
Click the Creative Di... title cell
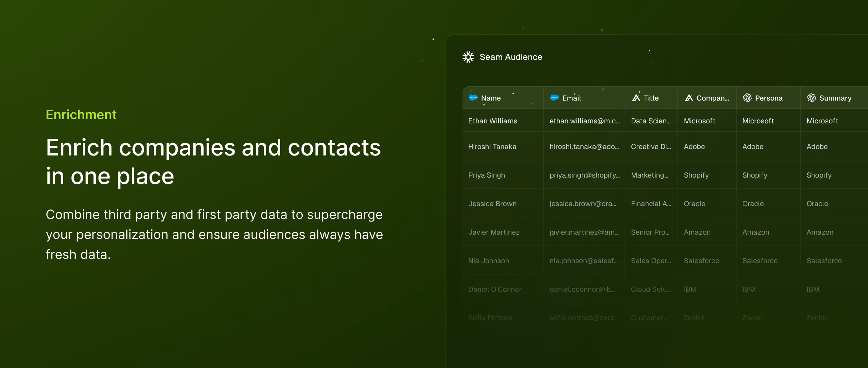tap(651, 147)
